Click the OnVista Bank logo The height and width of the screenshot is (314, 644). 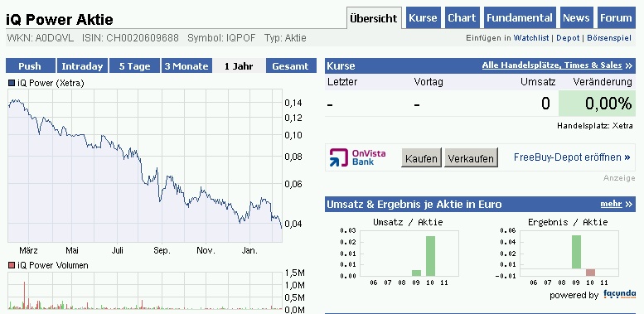(358, 157)
